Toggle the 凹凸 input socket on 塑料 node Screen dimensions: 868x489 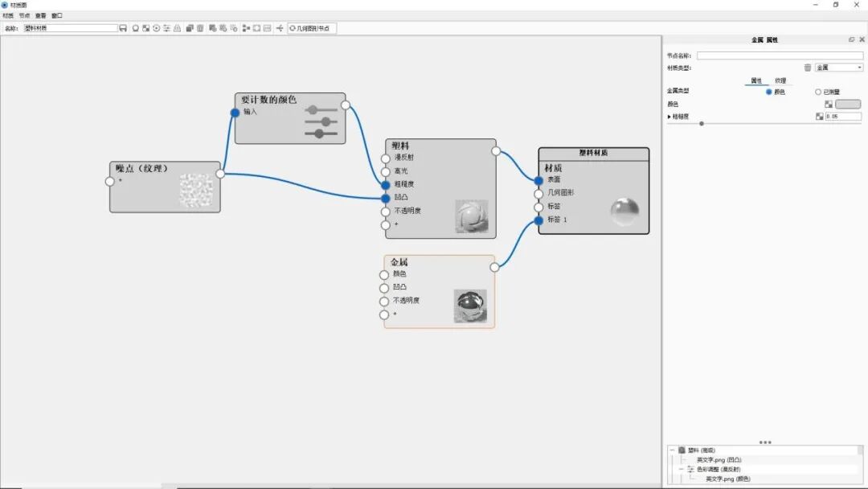[x=384, y=197]
